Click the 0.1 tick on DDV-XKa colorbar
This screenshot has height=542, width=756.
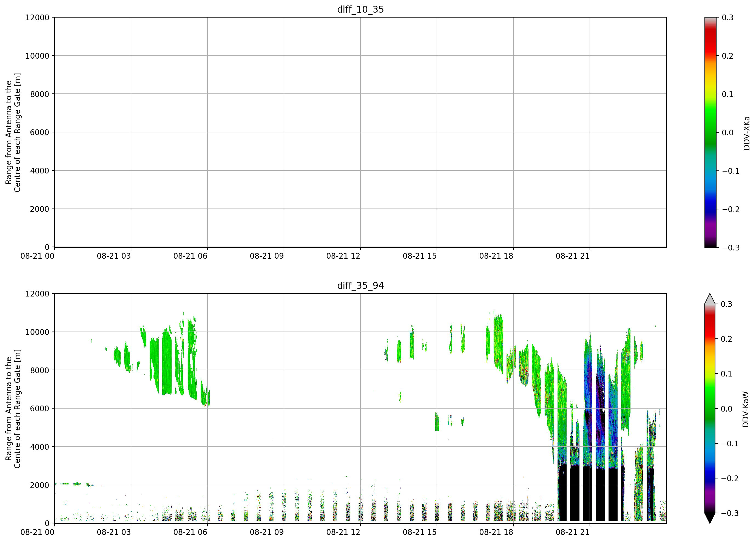728,94
